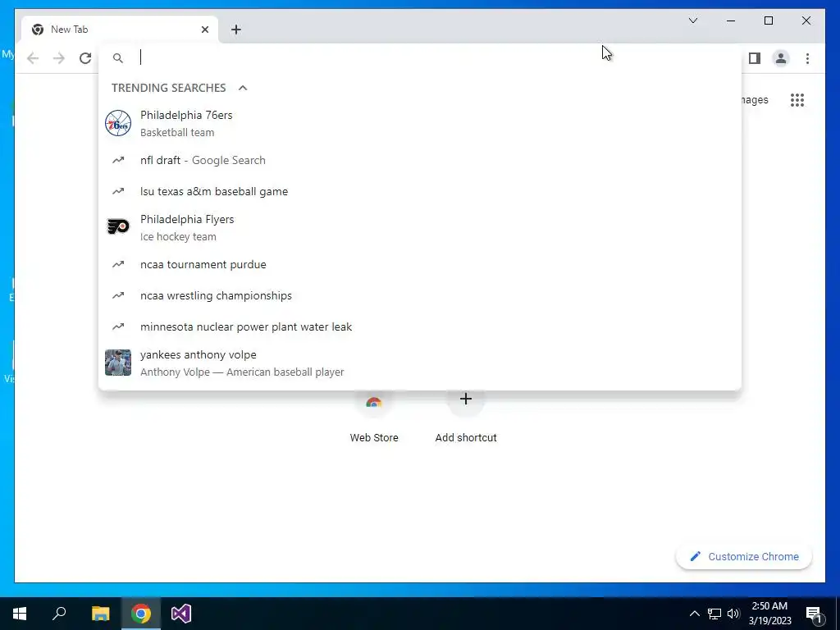Click the taskbar clock and date
Screen dimensions: 840x630
(x=769, y=614)
